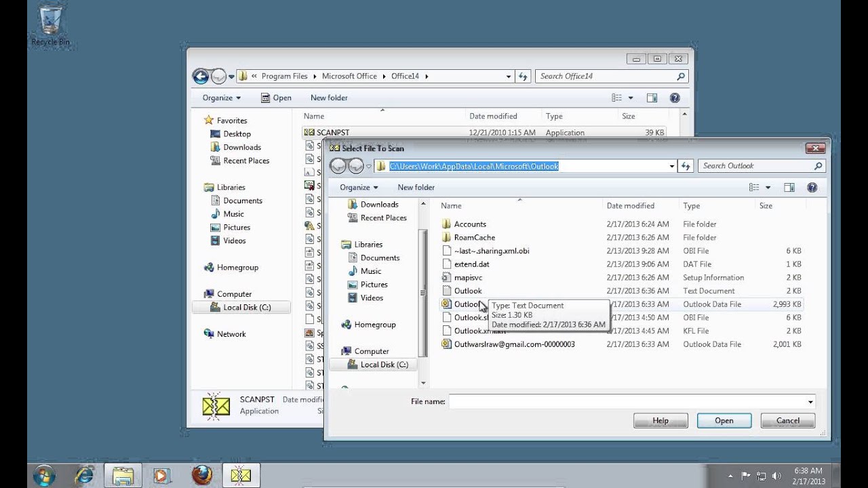The image size is (868, 488).
Task: Click Forward arrow in Select File dialog
Action: coord(356,165)
